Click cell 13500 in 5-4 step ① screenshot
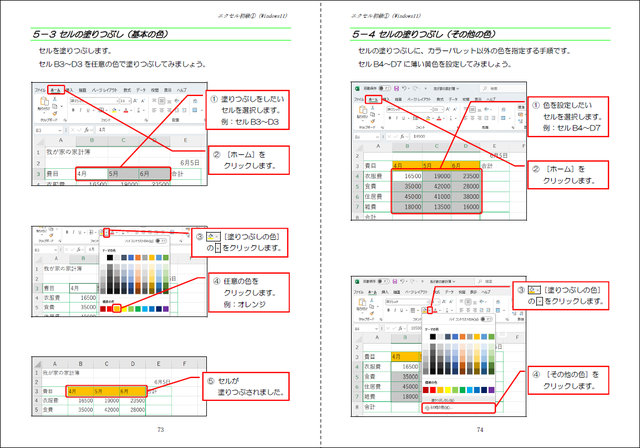This screenshot has height=448, width=640. pos(437,206)
